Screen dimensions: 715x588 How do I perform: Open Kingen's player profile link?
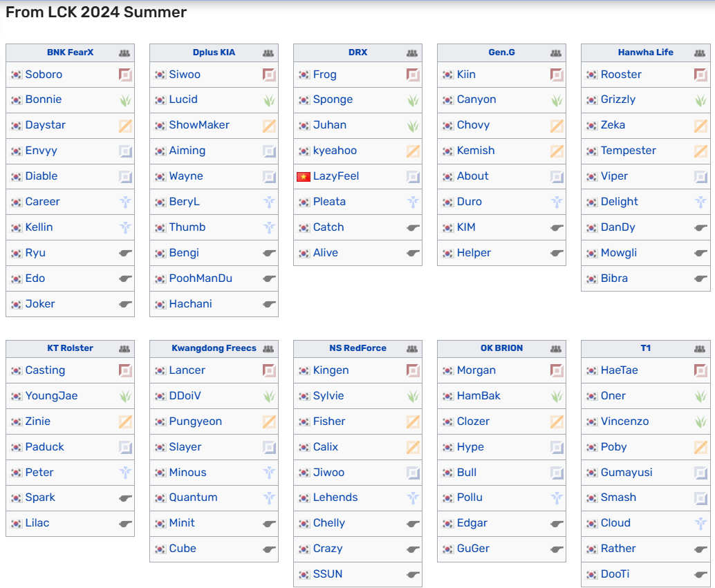pos(331,370)
